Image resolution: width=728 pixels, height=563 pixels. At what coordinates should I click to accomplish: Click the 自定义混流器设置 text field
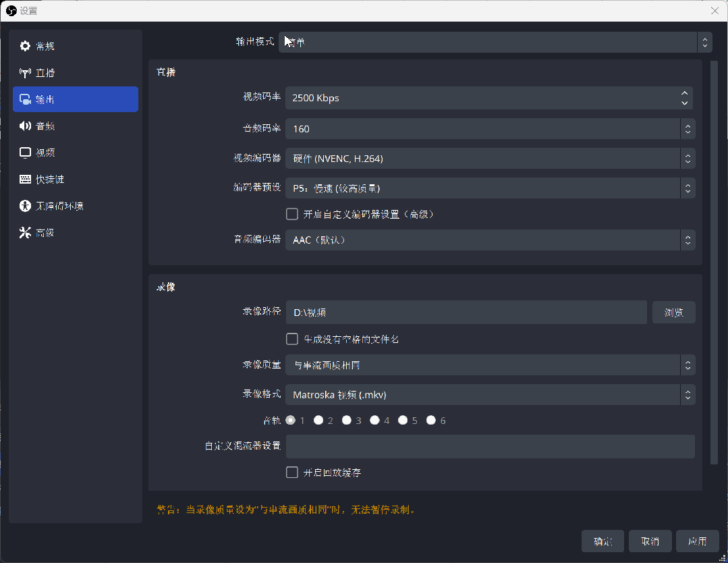click(x=490, y=446)
